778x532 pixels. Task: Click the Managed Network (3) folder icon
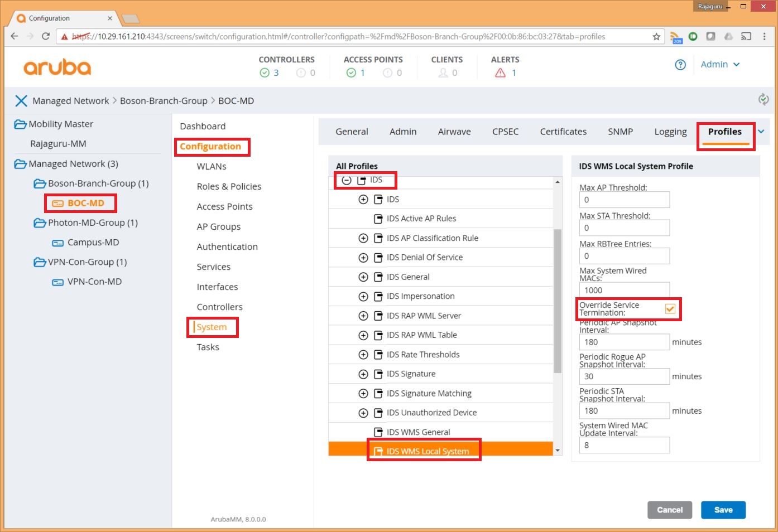coord(20,164)
